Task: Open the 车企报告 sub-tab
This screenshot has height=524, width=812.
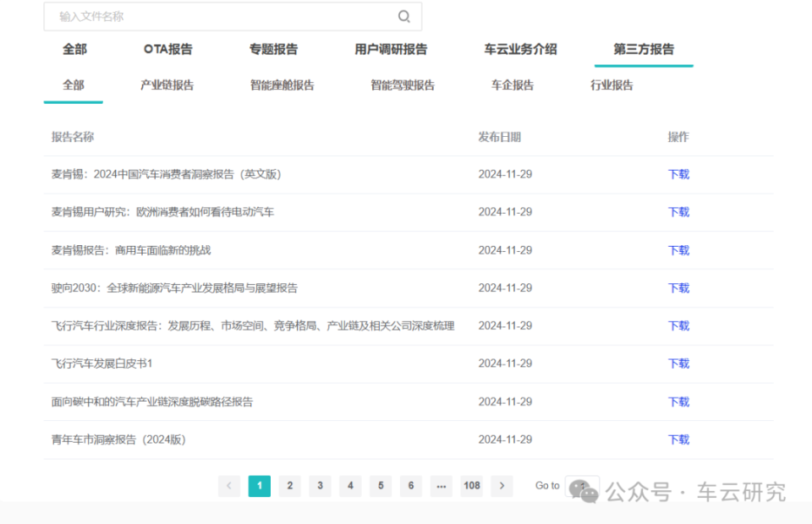Action: [x=513, y=85]
